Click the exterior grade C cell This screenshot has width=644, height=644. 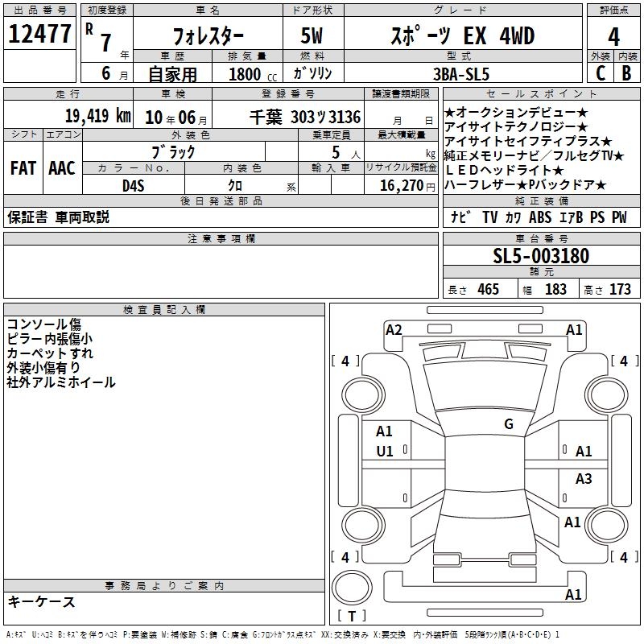click(x=601, y=72)
